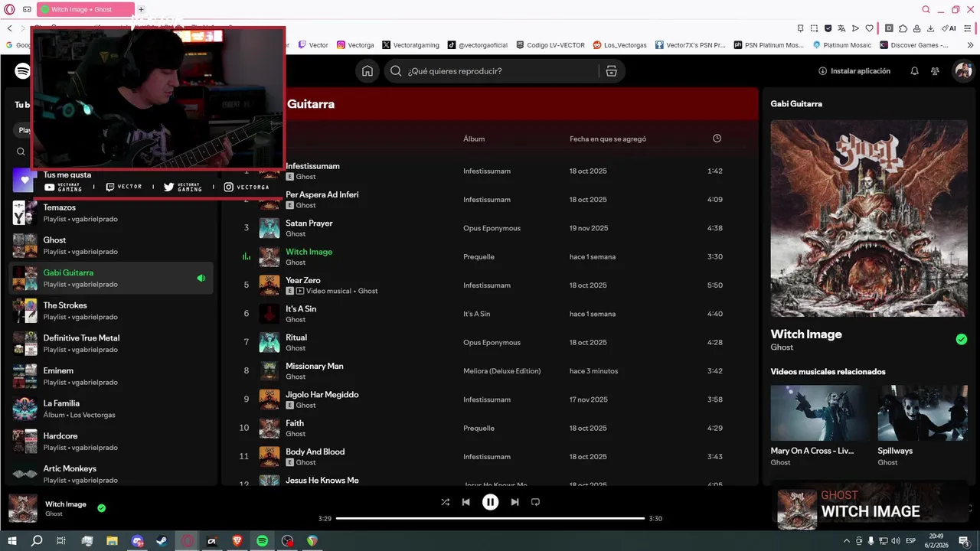Open Prequelle album cover in right panel

[869, 218]
